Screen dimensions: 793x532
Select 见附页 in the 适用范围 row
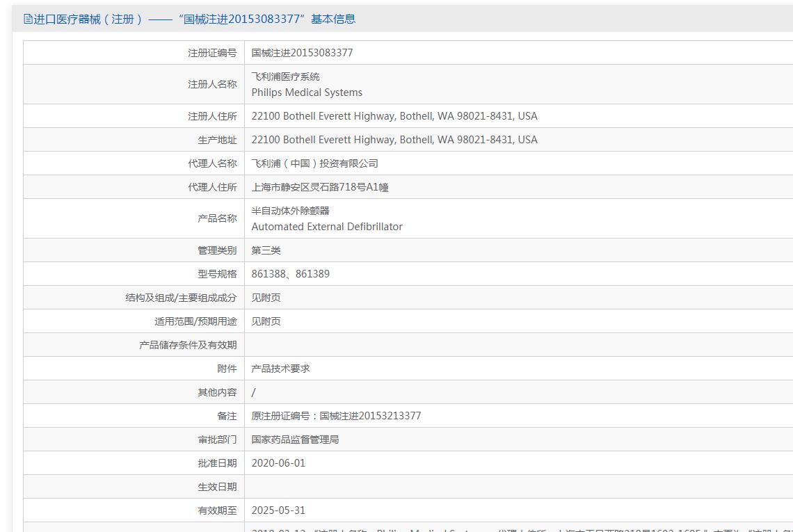coord(266,321)
